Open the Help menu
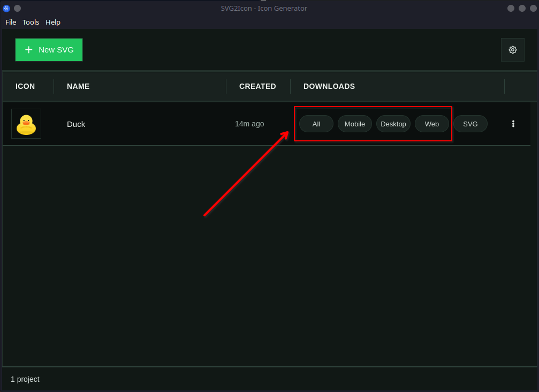Image resolution: width=539 pixels, height=392 pixels. point(52,22)
